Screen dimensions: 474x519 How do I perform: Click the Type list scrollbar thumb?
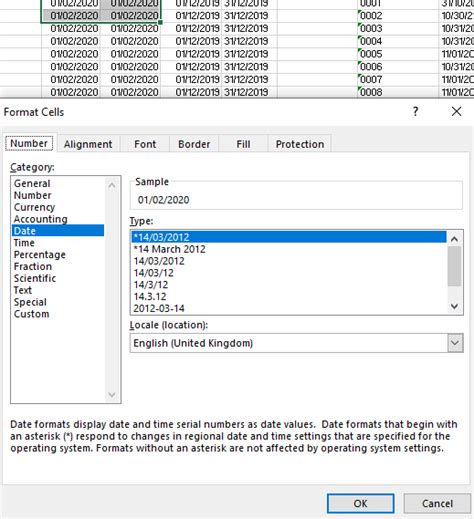point(454,266)
